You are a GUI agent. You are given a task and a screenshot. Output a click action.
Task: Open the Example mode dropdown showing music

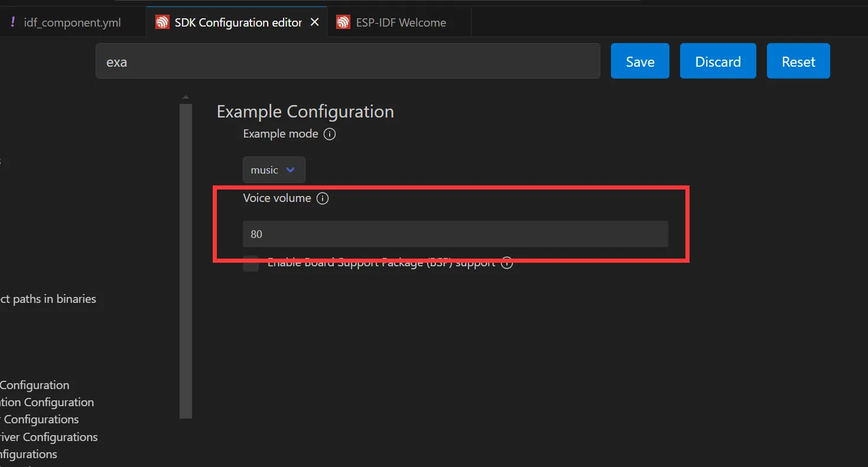pos(274,169)
